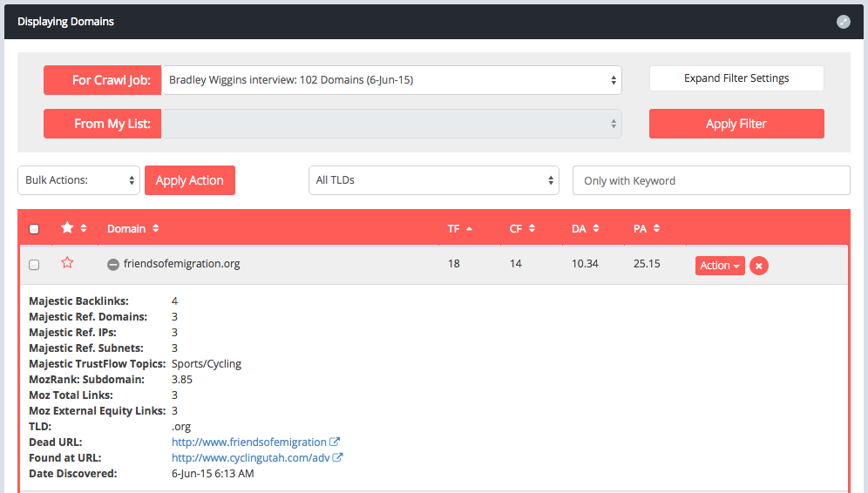Check the friendsofemigration.org row checkbox
This screenshot has height=493, width=868.
pos(34,265)
